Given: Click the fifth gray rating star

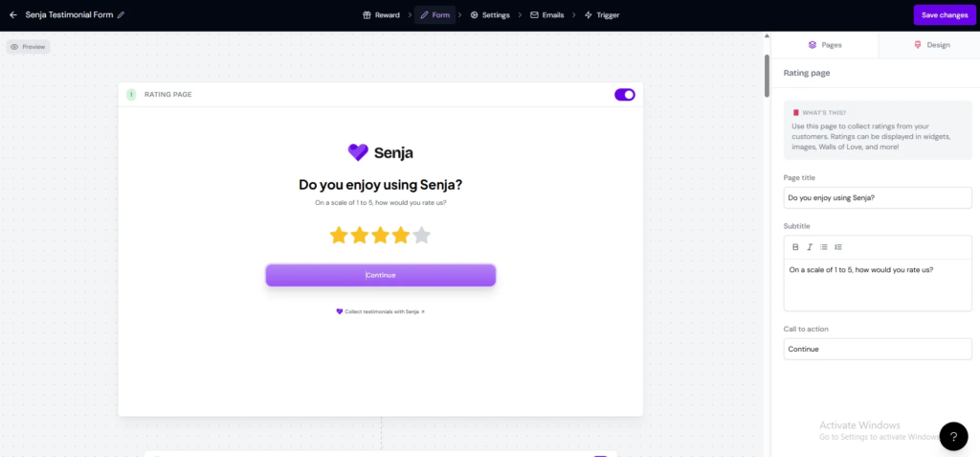Looking at the screenshot, I should pyautogui.click(x=421, y=235).
